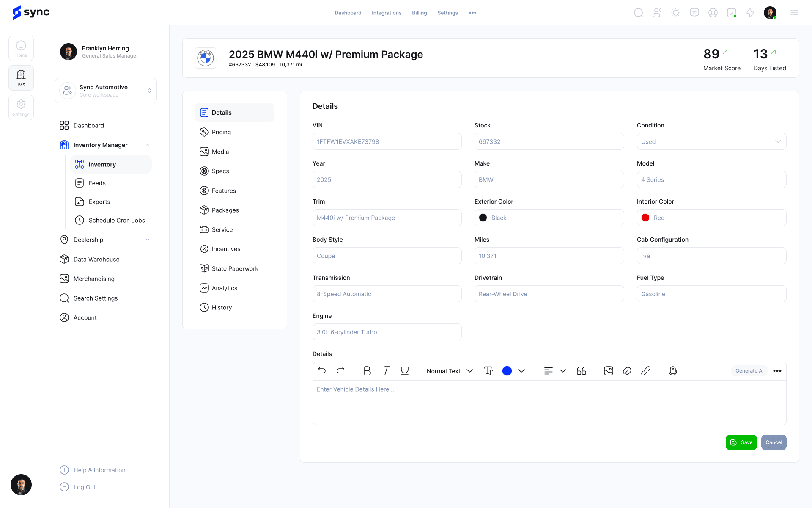Open Help & Information link
The height and width of the screenshot is (508, 812).
point(93,470)
